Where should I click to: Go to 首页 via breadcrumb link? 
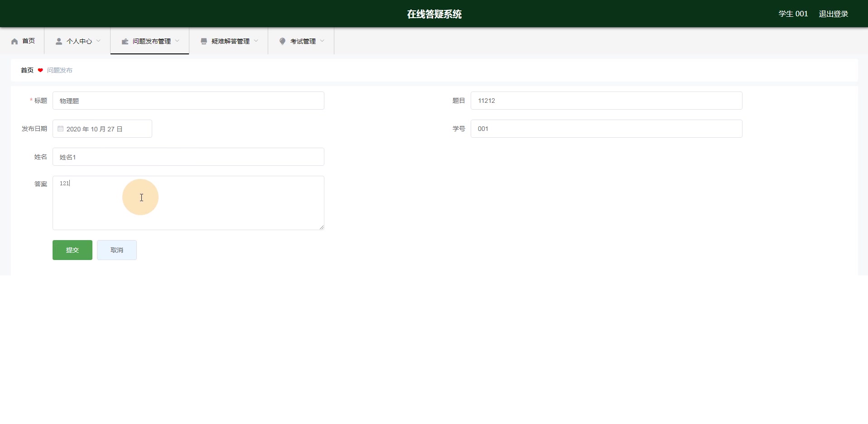click(27, 70)
